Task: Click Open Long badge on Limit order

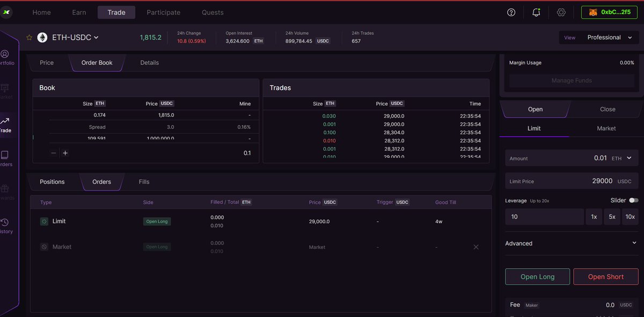Action: click(157, 222)
